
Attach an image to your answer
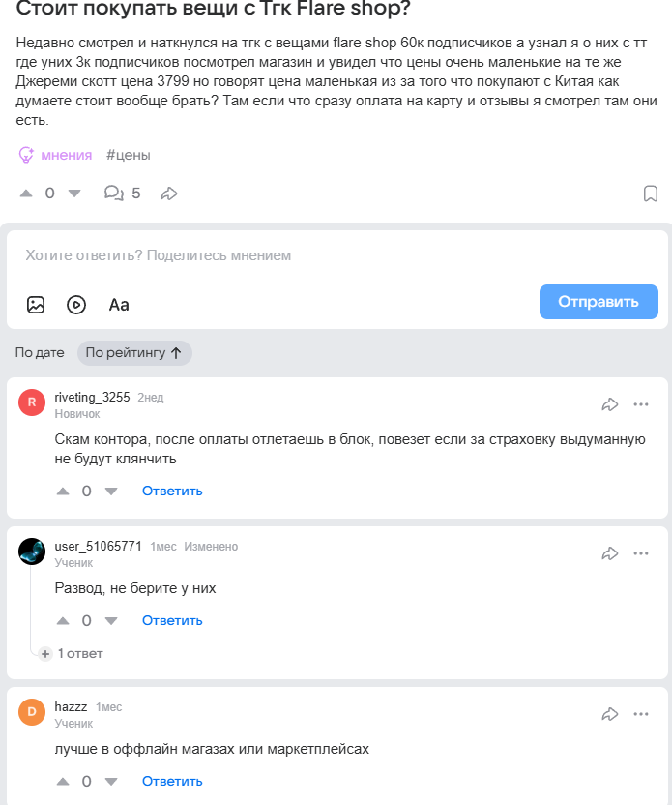(36, 305)
